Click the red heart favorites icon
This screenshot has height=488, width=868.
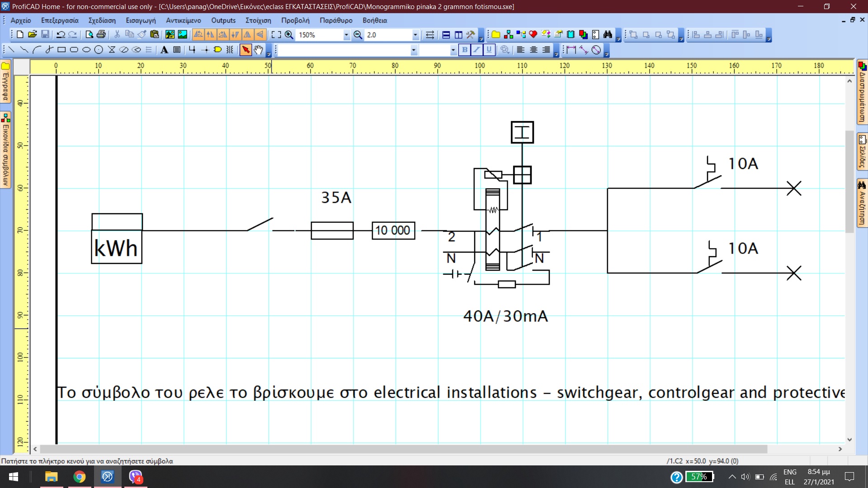pyautogui.click(x=533, y=35)
